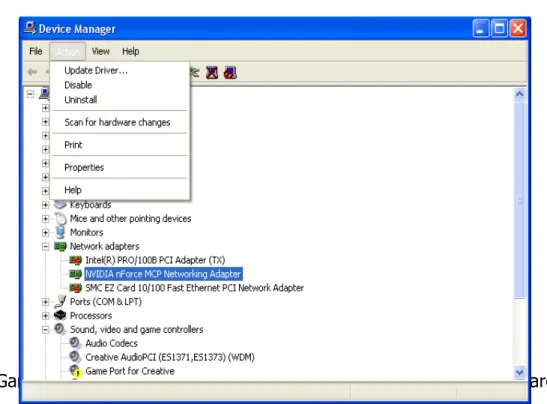Select Keyboards tree item

(x=90, y=205)
